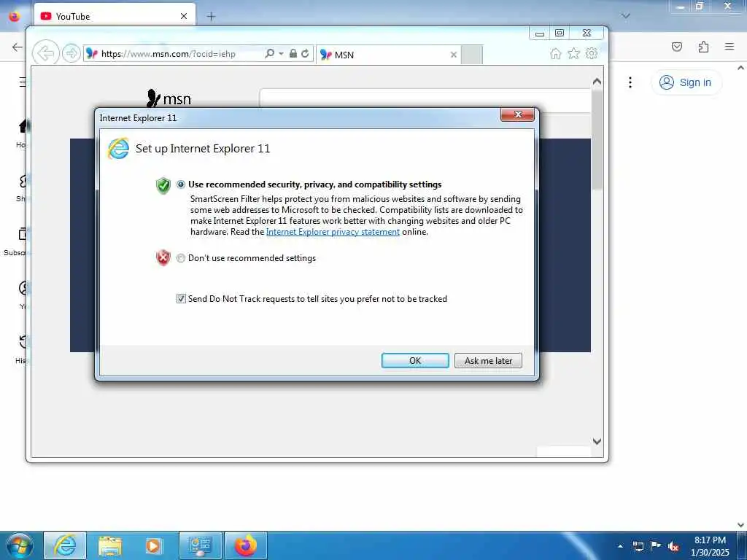
Task: Expand the address bar autocomplete dropdown arrow
Action: tap(281, 53)
